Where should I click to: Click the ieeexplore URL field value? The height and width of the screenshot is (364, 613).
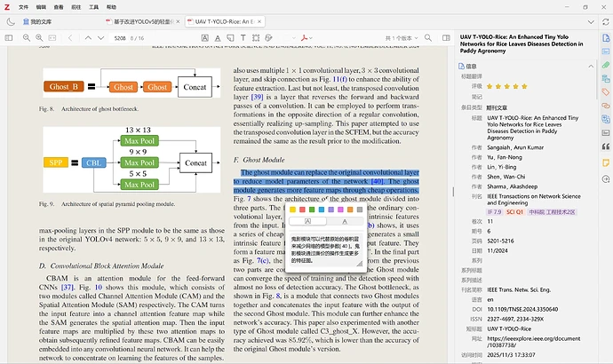pyautogui.click(x=533, y=342)
